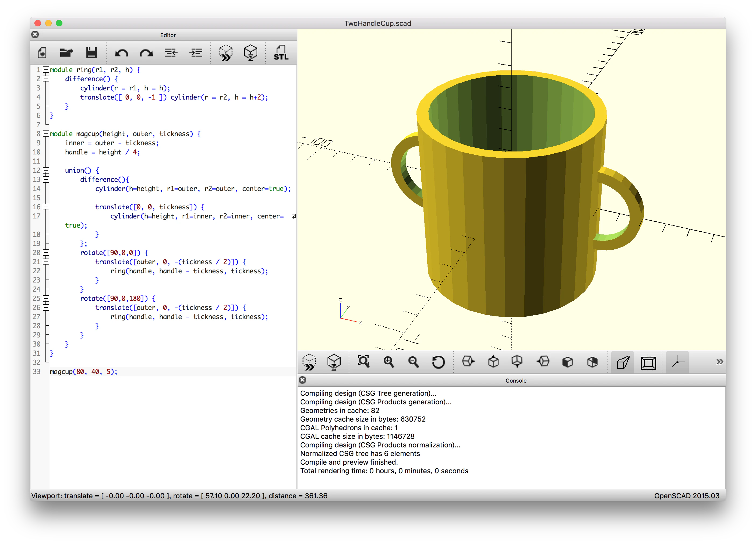Viewport: 756px width, 544px height.
Task: Save the file with the floppy icon
Action: click(x=91, y=53)
